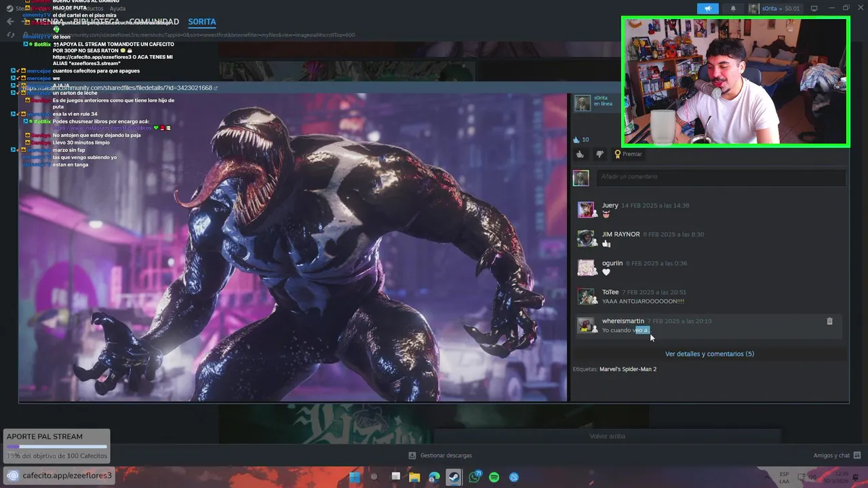
Task: Go to the COMUNIDAD tab
Action: tap(154, 22)
